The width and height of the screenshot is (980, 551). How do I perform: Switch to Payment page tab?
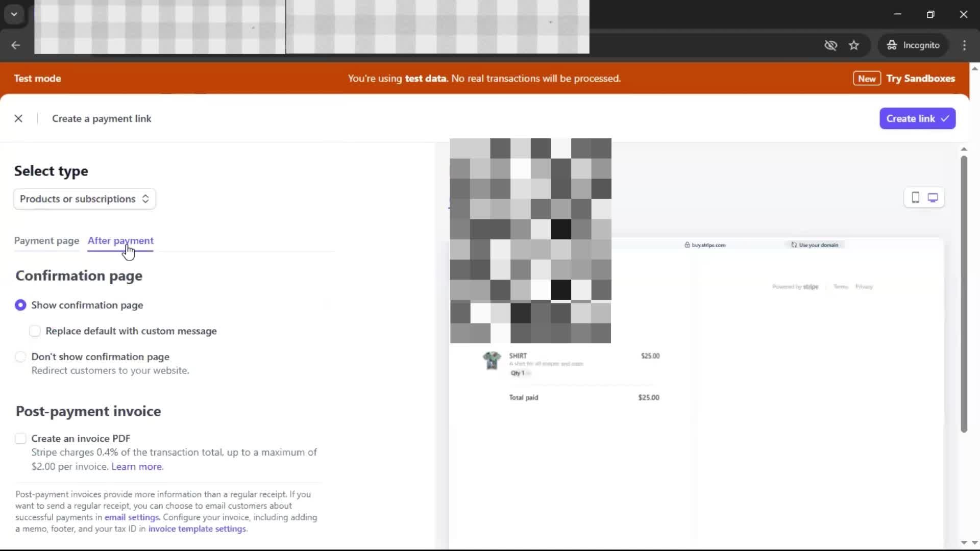click(46, 240)
